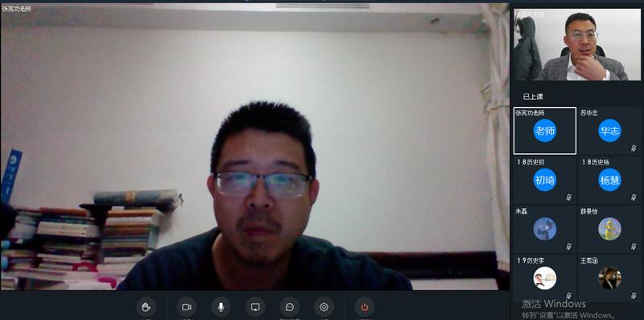
Task: Raise hand using the hand icon
Action: [x=147, y=307]
